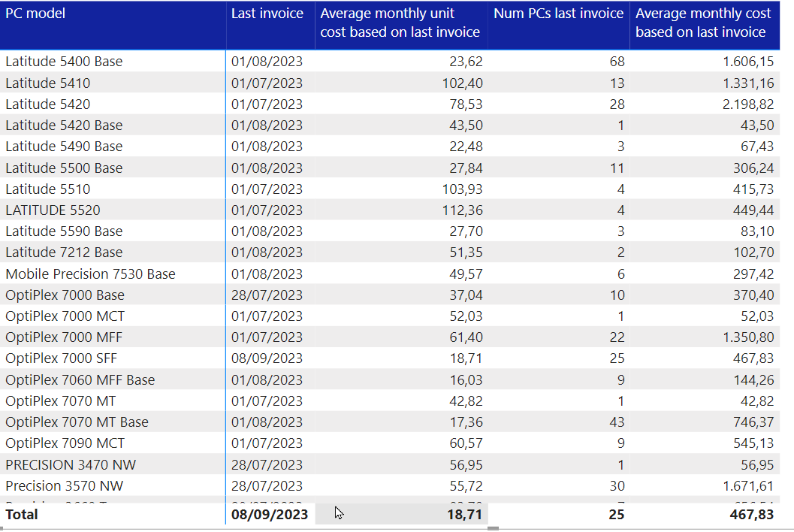Click the Total row label
794x532 pixels.
coord(22,514)
